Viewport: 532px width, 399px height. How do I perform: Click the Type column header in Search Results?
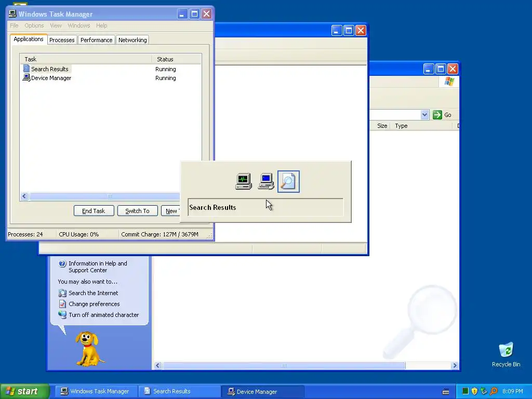point(421,126)
